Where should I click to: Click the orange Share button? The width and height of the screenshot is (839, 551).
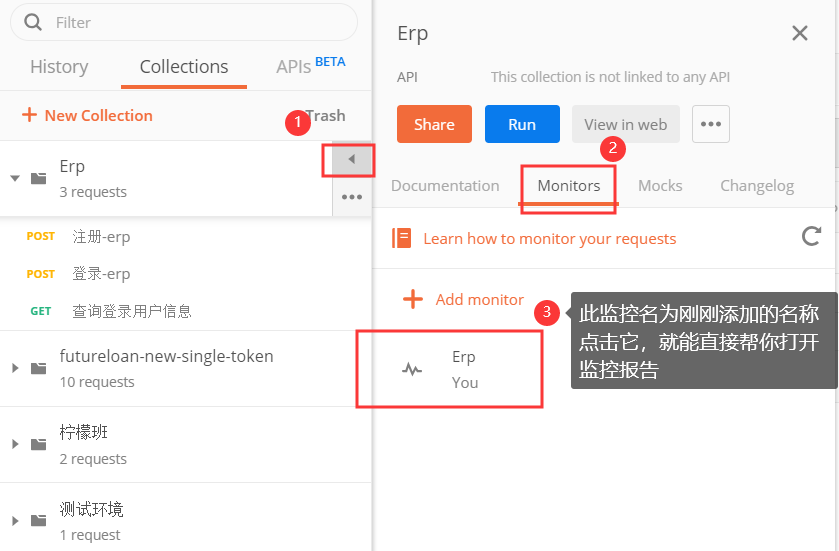point(434,124)
